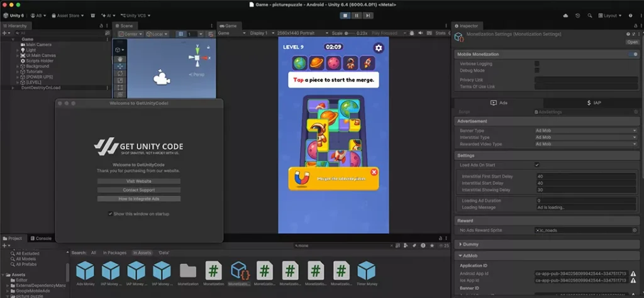The height and width of the screenshot is (298, 644).
Task: Collapse the AdMob section
Action: point(460,256)
